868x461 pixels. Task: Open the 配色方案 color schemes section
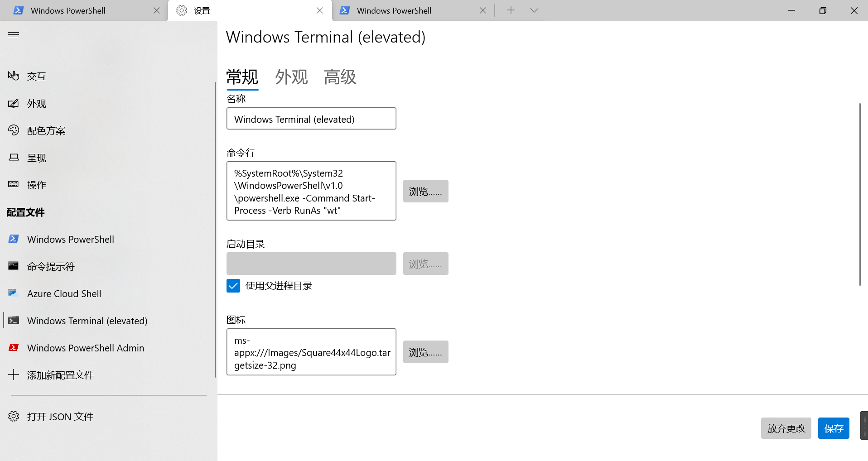pos(47,130)
